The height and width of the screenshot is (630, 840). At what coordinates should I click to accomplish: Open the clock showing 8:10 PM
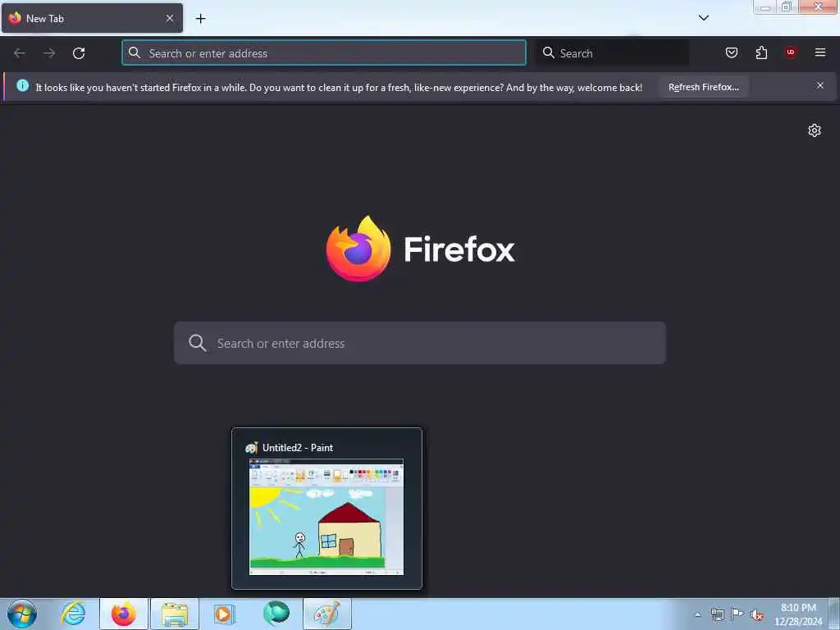pos(798,614)
